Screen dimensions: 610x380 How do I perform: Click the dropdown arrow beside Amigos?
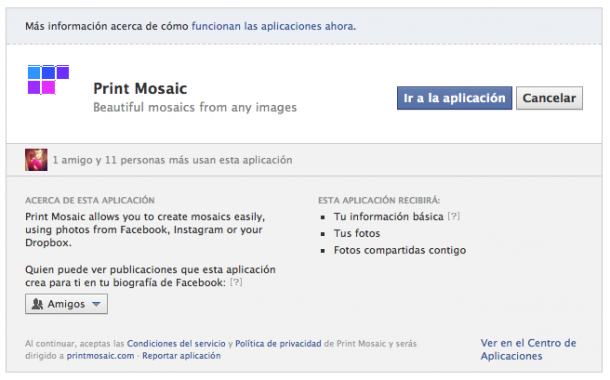pos(96,304)
